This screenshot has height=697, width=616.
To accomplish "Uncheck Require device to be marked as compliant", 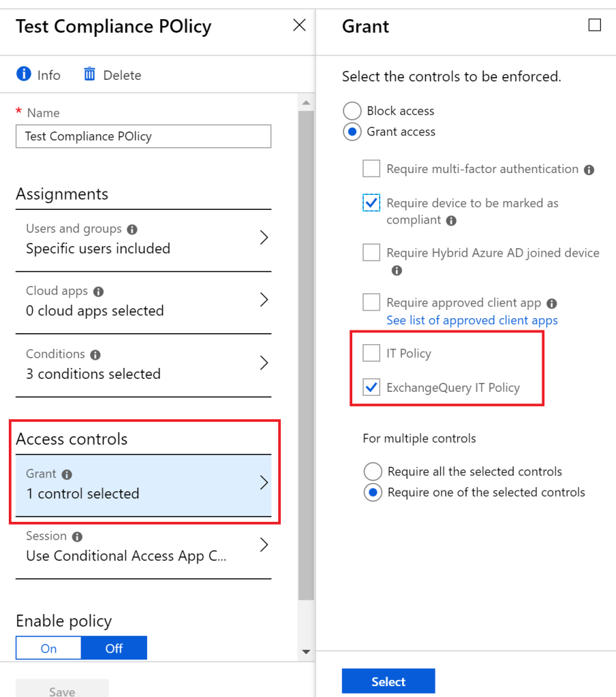I will click(371, 202).
